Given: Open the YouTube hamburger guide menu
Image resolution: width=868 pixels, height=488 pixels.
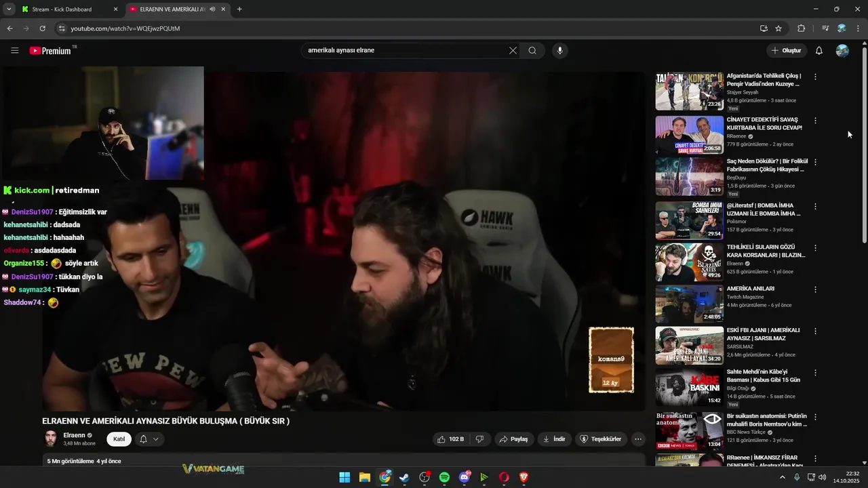Looking at the screenshot, I should (15, 50).
